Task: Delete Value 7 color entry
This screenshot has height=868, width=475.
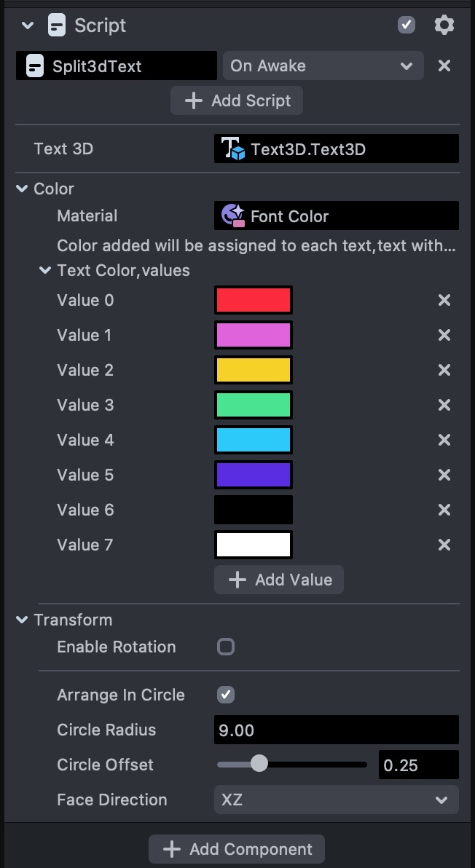Action: (444, 545)
